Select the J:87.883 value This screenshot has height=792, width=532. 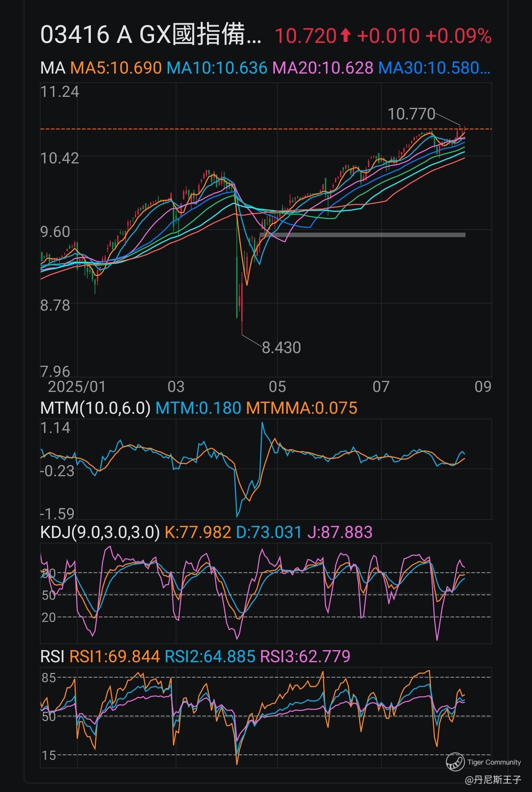tap(340, 532)
